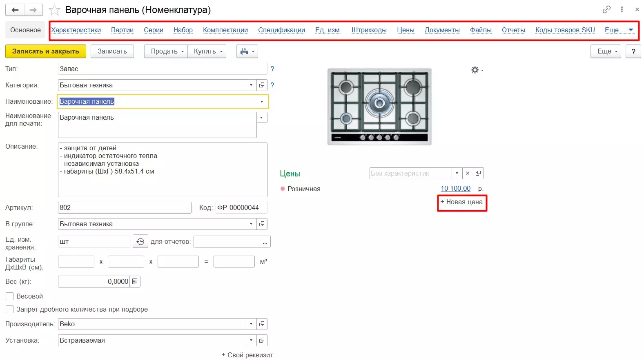Image resolution: width=644 pixels, height=361 pixels.
Task: Open calculator for the Вес field
Action: pyautogui.click(x=135, y=281)
